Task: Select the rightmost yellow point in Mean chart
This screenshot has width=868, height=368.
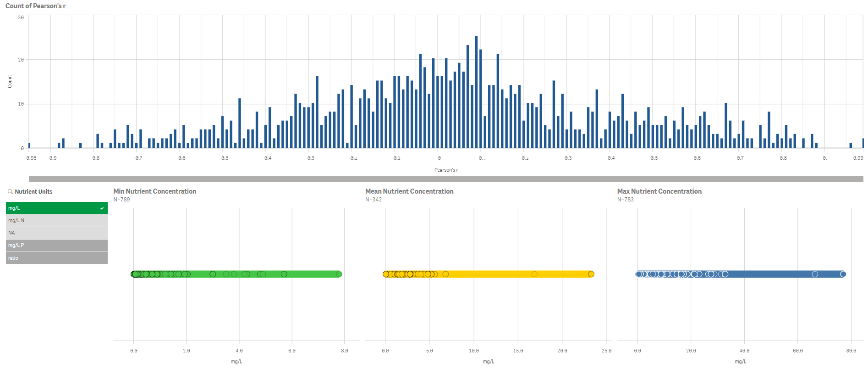Action: (x=591, y=274)
